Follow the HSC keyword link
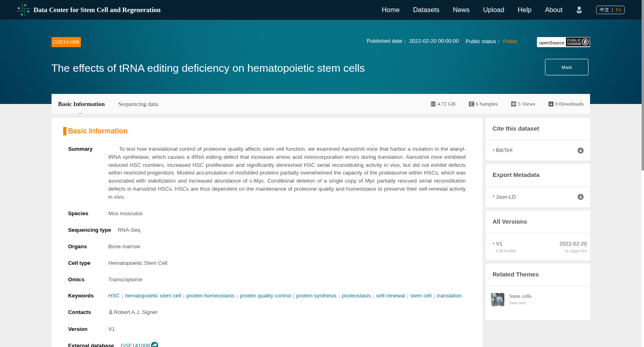Screen dimensions: 644x347 pos(114,295)
